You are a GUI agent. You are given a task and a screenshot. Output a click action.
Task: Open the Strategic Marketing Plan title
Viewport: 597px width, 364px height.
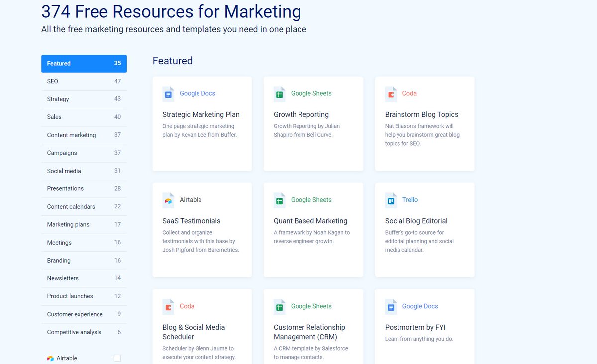[201, 114]
